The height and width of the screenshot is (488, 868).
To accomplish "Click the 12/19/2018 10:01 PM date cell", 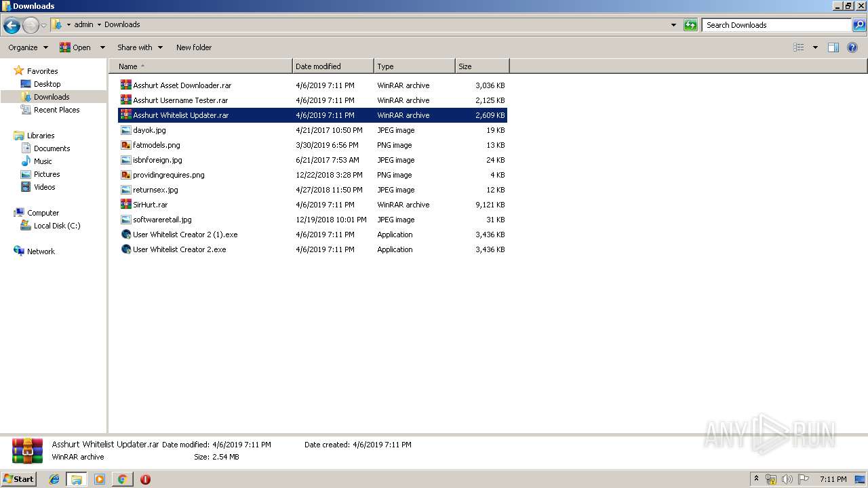I will pyautogui.click(x=331, y=220).
